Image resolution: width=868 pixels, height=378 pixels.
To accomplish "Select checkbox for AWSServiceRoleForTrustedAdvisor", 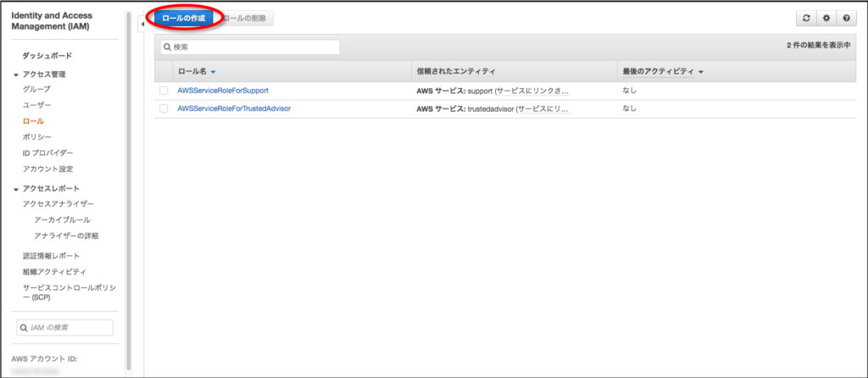I will tap(164, 108).
